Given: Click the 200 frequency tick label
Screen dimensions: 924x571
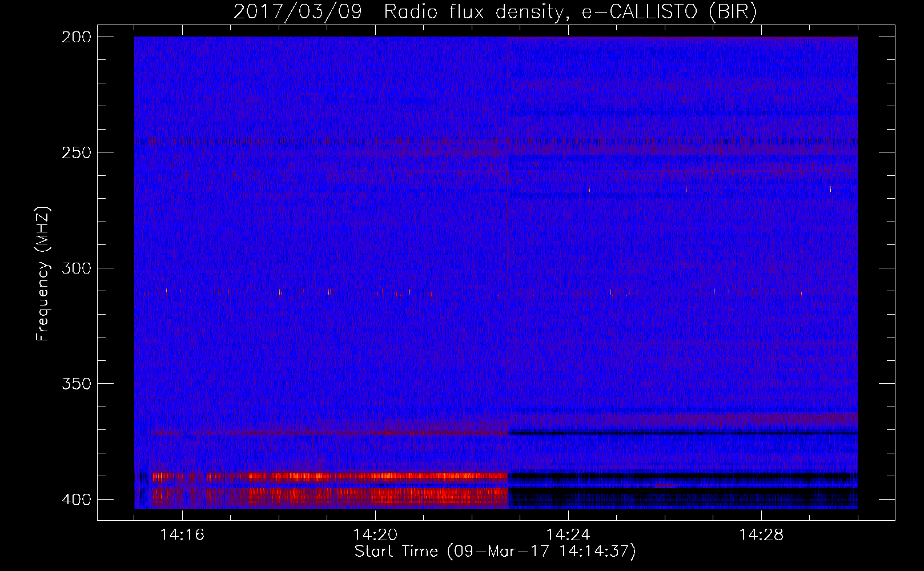Looking at the screenshot, I should [77, 37].
